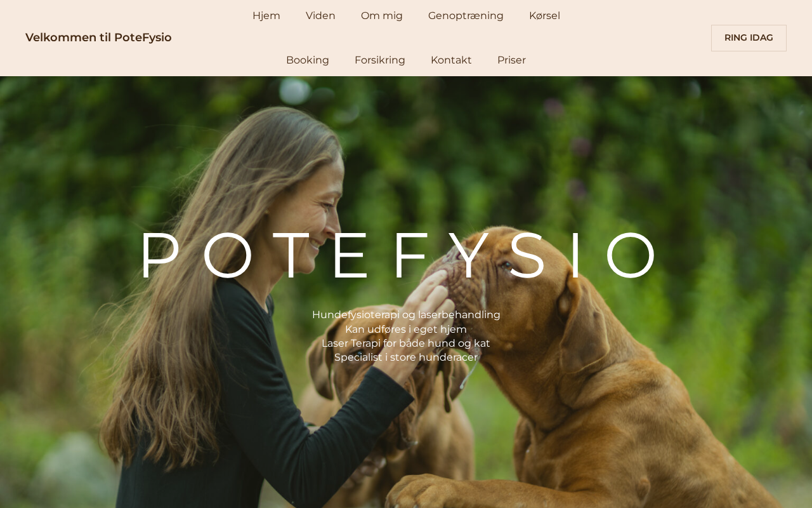Go to the Viden page

(x=320, y=16)
